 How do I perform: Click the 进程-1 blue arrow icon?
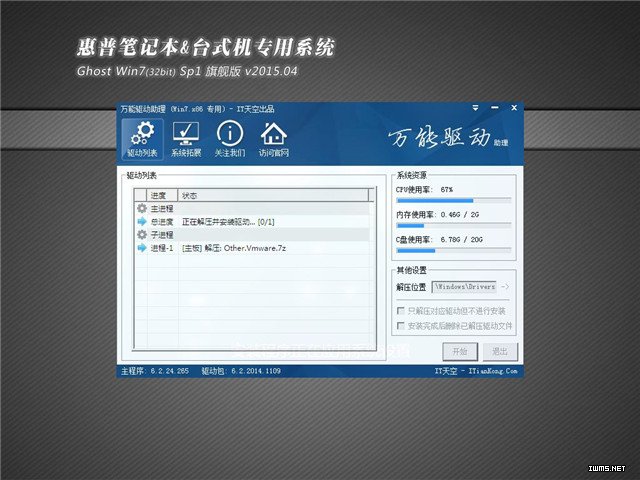tap(142, 248)
